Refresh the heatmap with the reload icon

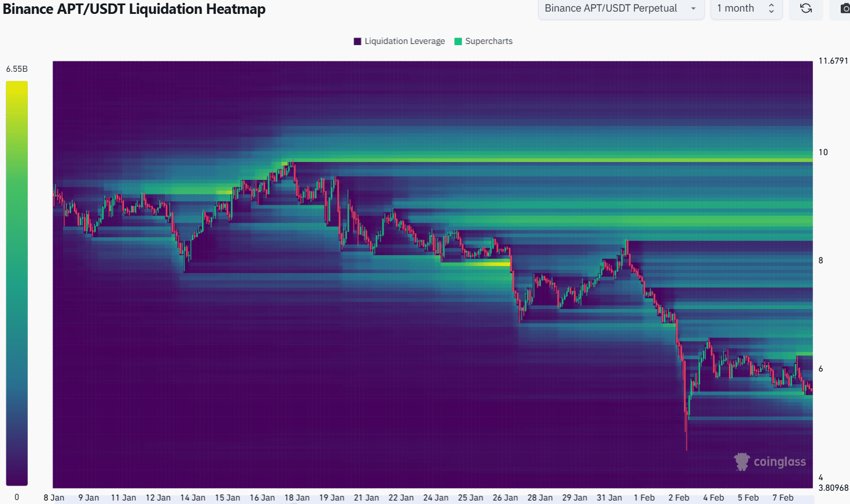(x=806, y=8)
